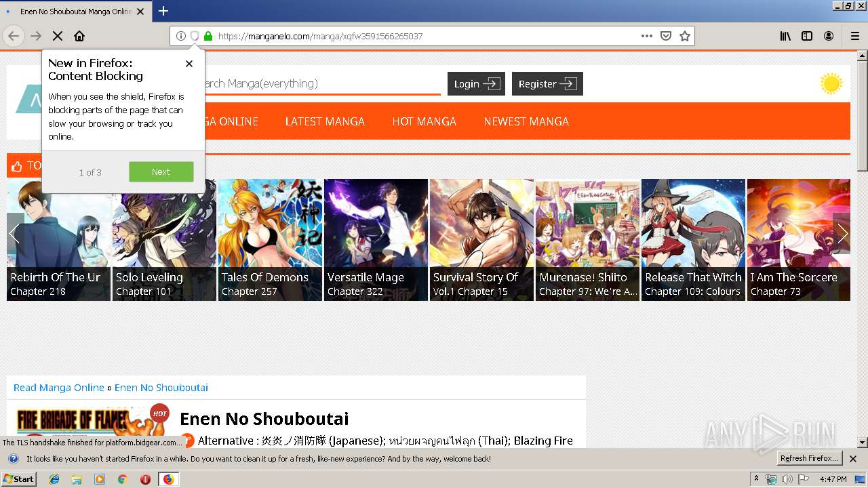The image size is (868, 488).
Task: Open the Windows Start menu
Action: 19,479
